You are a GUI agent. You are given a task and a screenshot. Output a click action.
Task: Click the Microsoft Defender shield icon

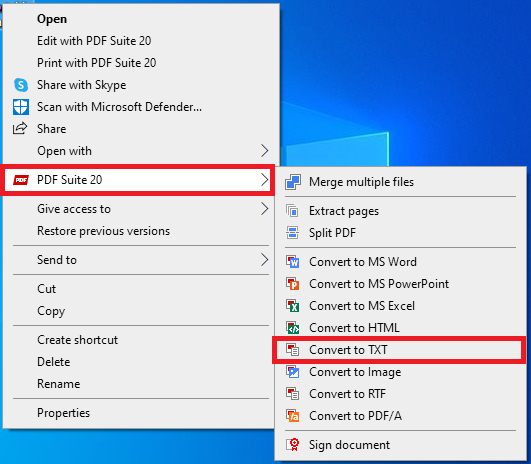(21, 107)
